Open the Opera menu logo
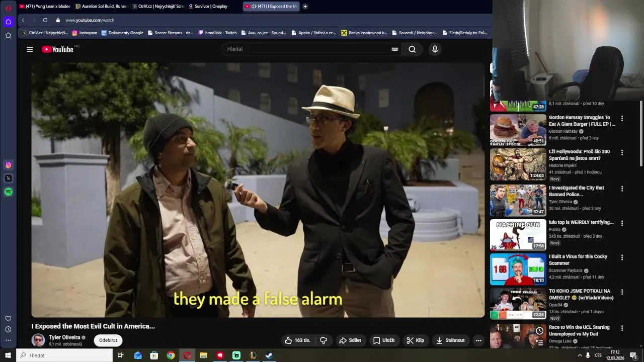The image size is (644, 362). [x=8, y=8]
